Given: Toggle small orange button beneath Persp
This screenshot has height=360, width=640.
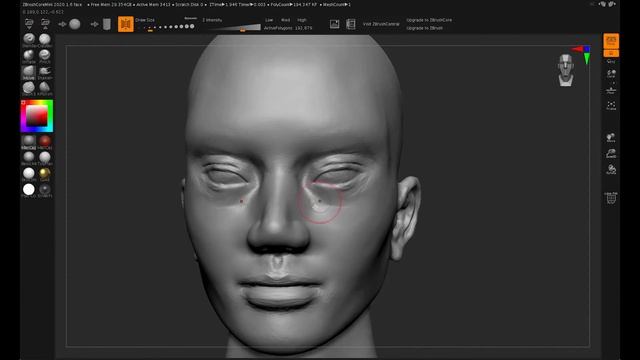Looking at the screenshot, I should tap(611, 53).
